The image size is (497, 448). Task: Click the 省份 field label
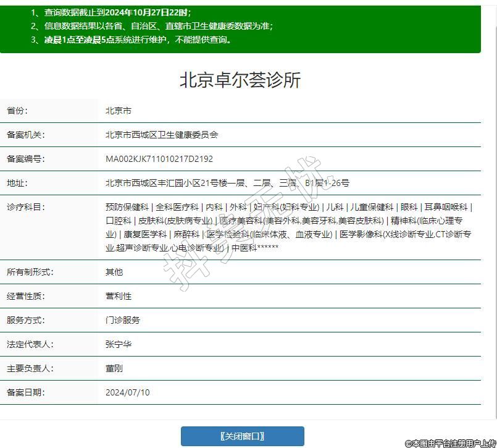coord(17,111)
